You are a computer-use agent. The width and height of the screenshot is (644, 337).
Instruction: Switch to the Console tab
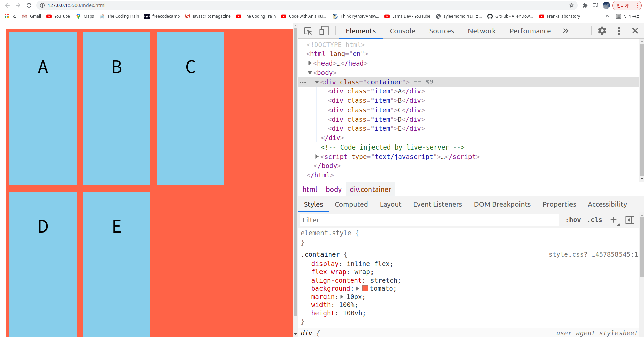pyautogui.click(x=402, y=31)
